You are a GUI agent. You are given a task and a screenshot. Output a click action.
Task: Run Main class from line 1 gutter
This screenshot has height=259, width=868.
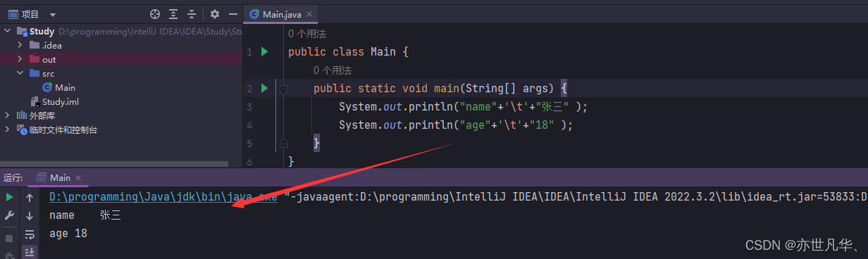point(264,52)
